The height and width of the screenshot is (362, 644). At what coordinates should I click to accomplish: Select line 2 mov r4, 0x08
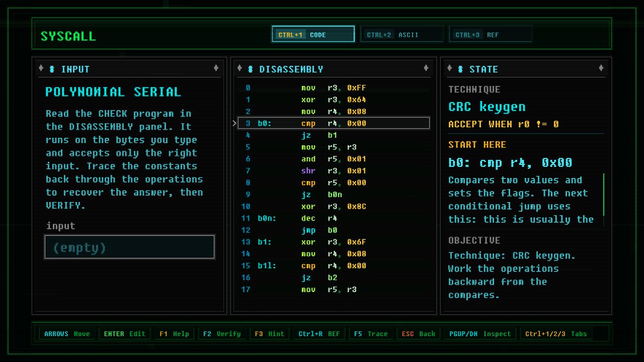tap(334, 111)
